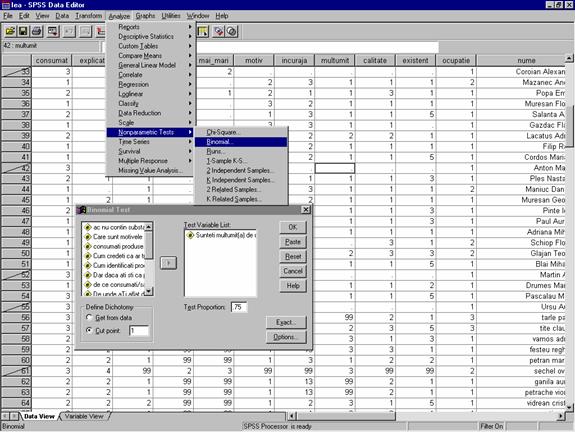Screen dimensions: 575x432
Task: Close the Binomial Test dialog with X
Action: 305,209
